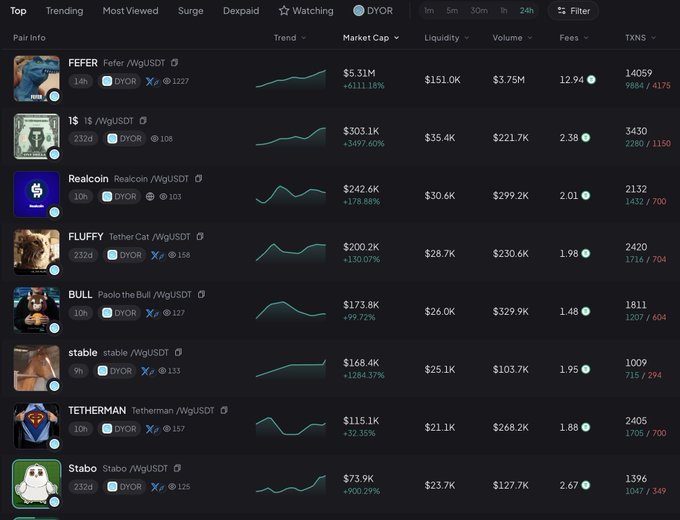The height and width of the screenshot is (520, 680).
Task: Click the fee token icon beside 2.38
Action: coord(586,137)
